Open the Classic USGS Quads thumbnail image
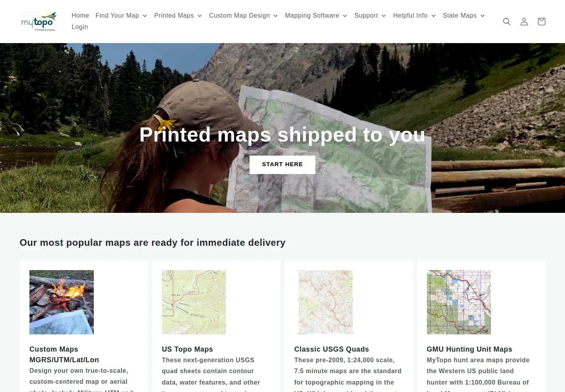Viewport: 565px width, 392px height. coord(326,302)
